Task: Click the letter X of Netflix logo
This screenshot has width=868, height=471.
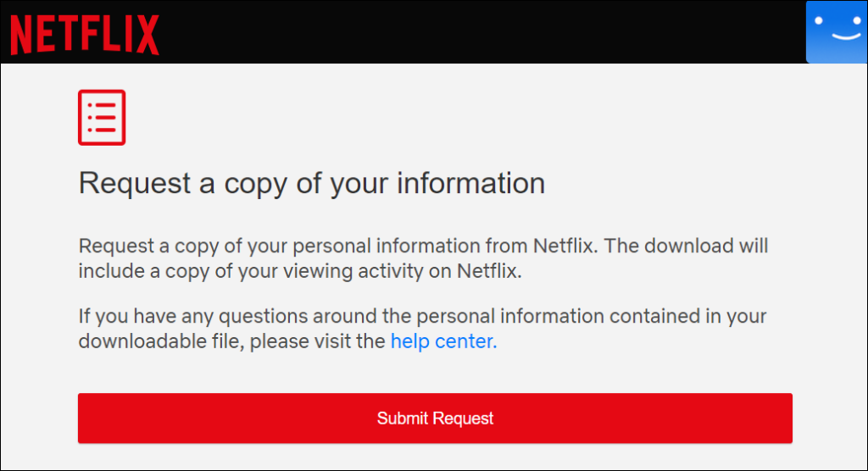Action: pos(147,35)
